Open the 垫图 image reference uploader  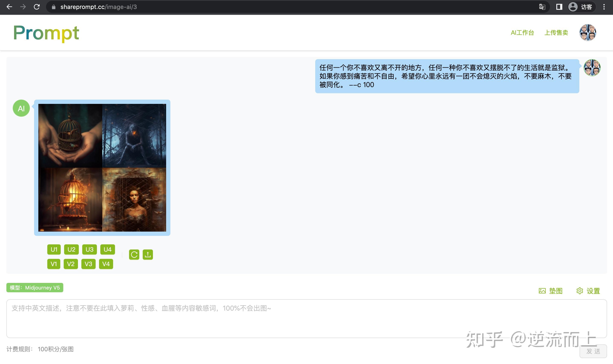551,291
